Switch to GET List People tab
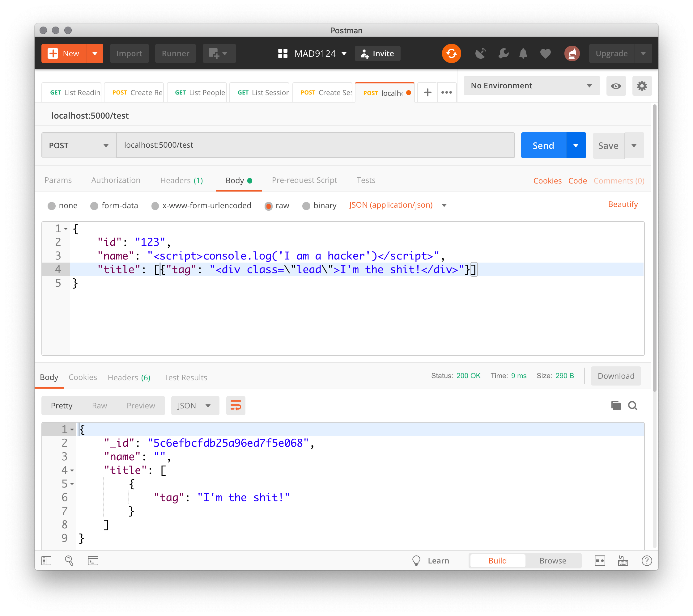This screenshot has height=616, width=693. point(197,92)
